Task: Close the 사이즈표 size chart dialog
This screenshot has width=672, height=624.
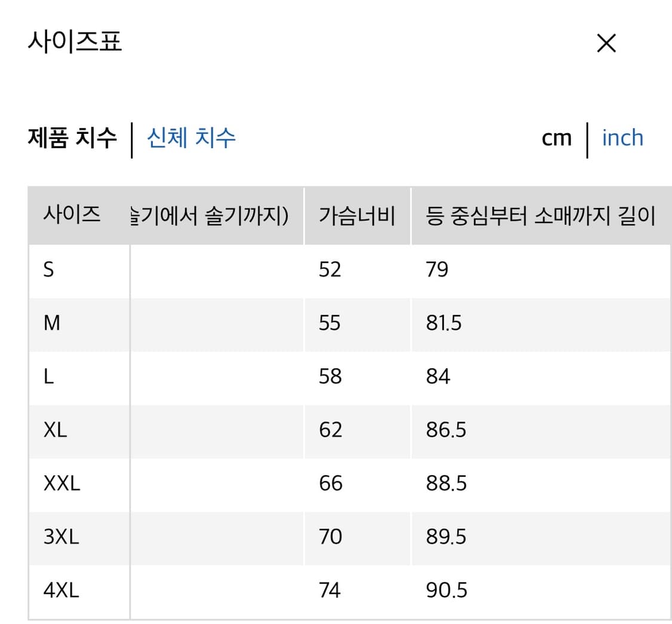Action: [606, 43]
